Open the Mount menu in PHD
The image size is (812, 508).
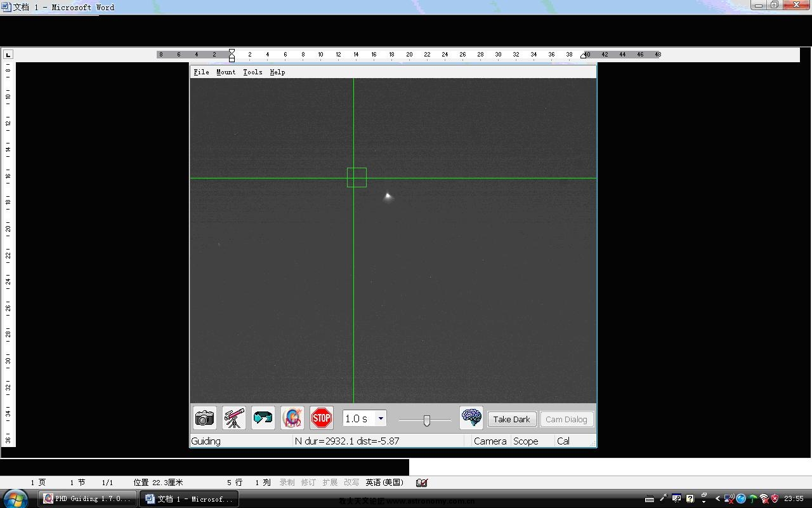pos(226,72)
